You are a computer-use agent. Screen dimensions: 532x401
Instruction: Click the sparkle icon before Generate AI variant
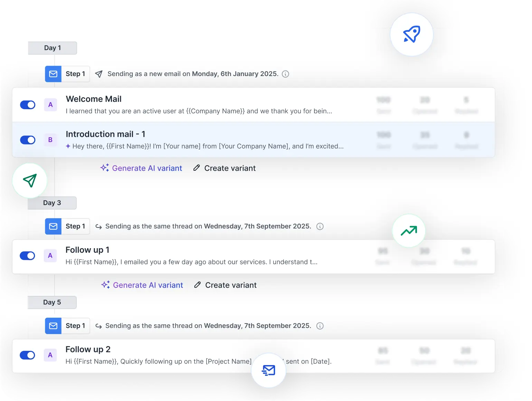pyautogui.click(x=104, y=168)
